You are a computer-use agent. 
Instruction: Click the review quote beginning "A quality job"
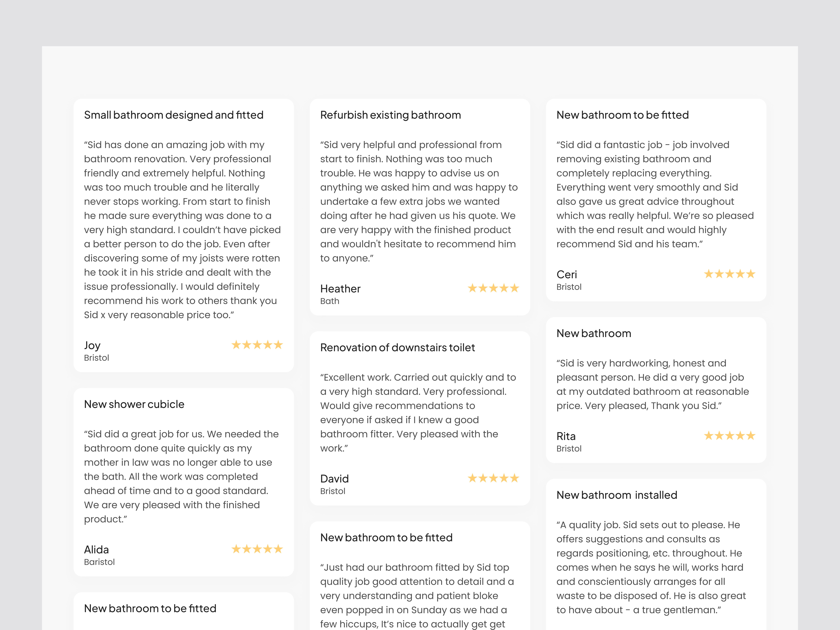point(651,567)
